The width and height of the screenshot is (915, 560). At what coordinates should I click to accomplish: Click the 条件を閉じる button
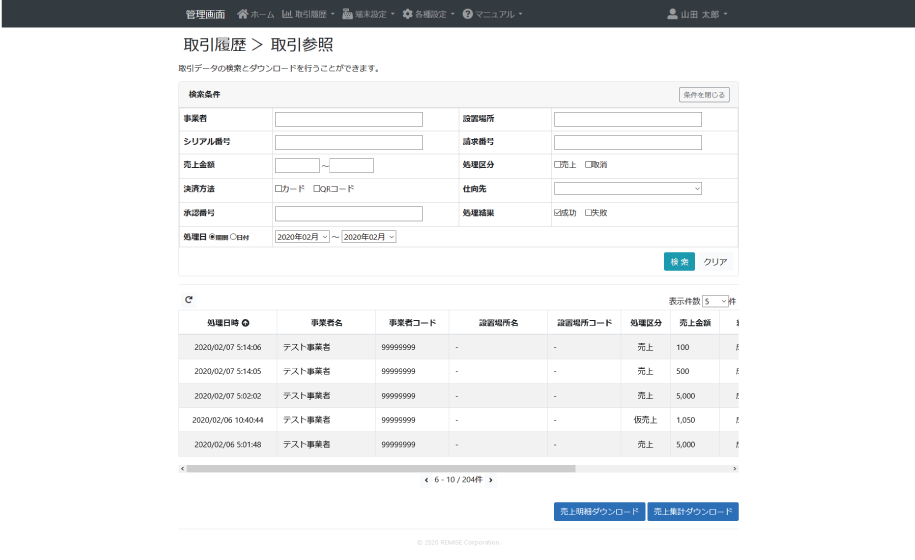coord(704,94)
